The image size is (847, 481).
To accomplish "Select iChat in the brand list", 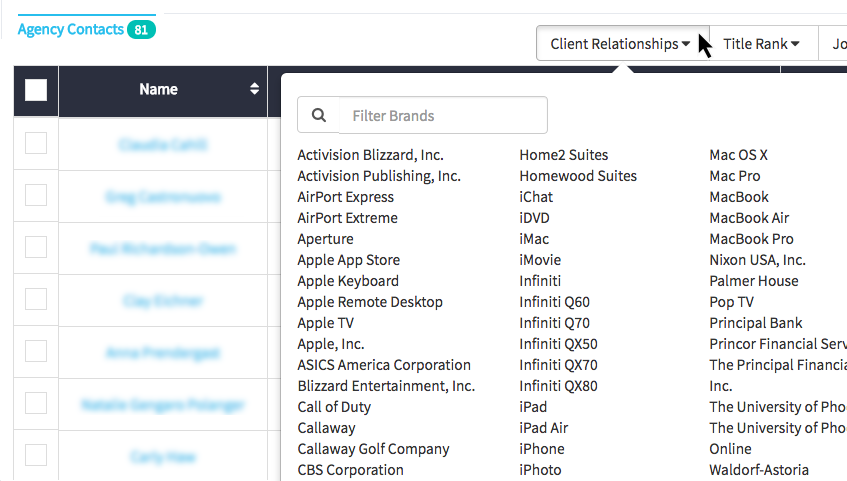I will [x=536, y=197].
